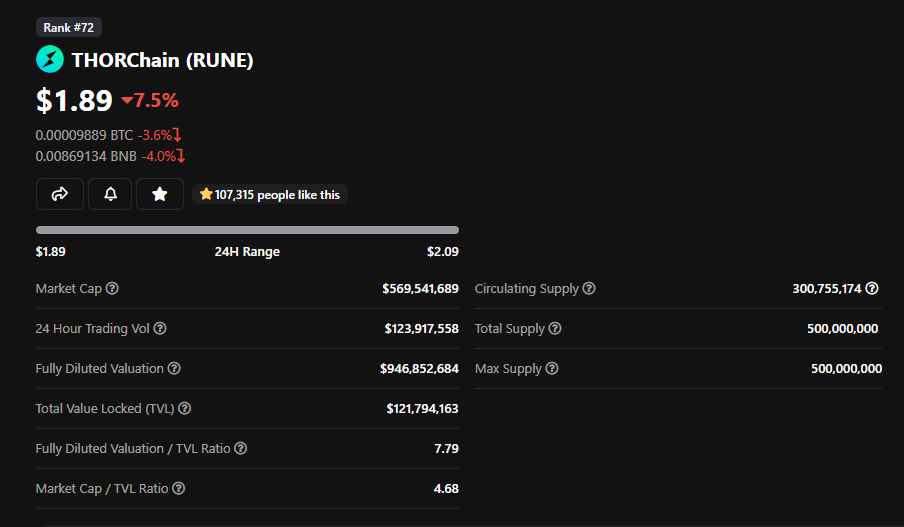Click the BNB price conversion line
This screenshot has height=527, width=904.
[110, 156]
